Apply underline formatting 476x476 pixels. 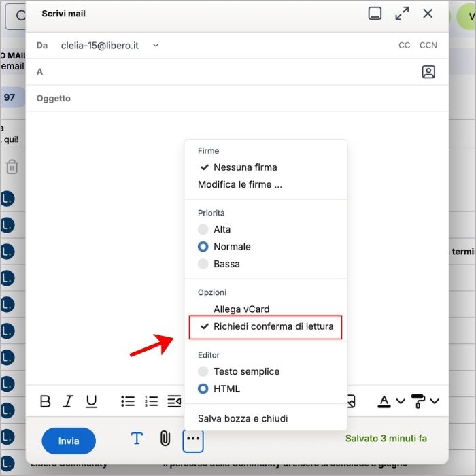pyautogui.click(x=91, y=401)
